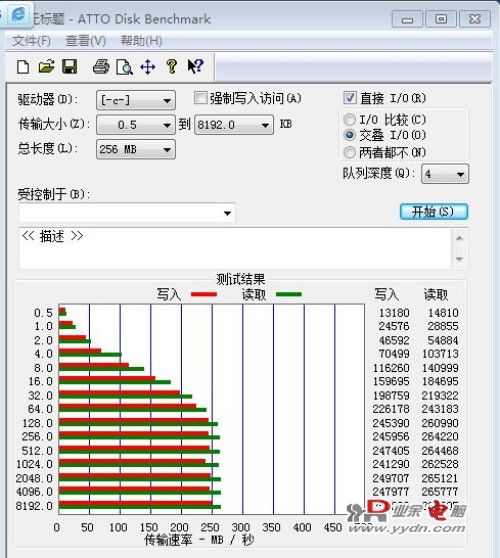
Task: Click inside the 描述 description text box
Action: 235,248
